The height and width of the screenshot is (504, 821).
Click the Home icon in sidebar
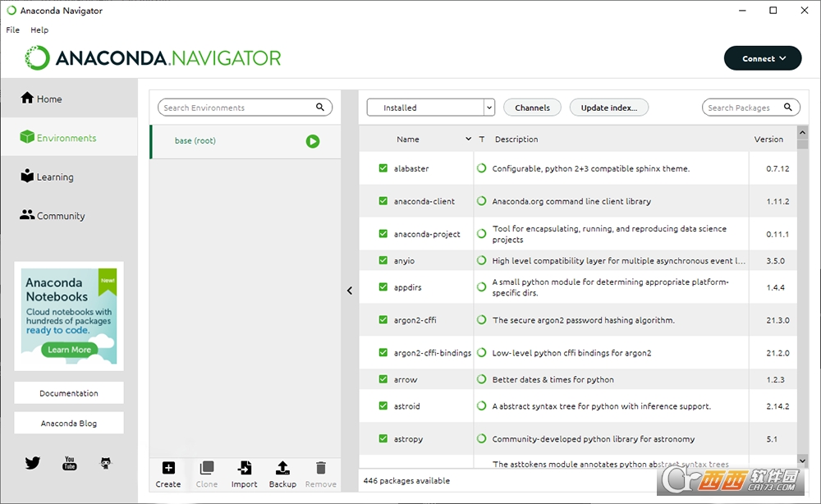pyautogui.click(x=27, y=98)
